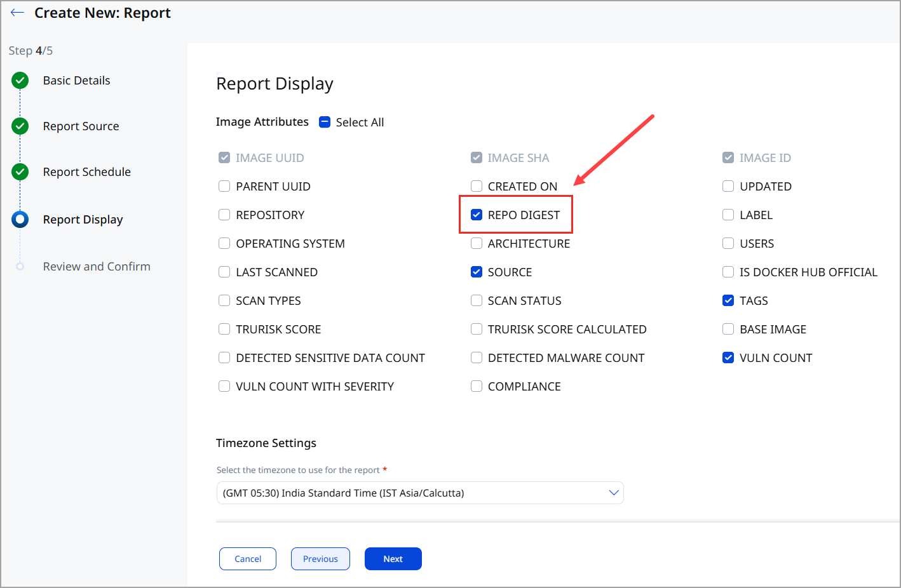This screenshot has width=901, height=588.
Task: Click the Report Source green check icon
Action: [x=20, y=126]
